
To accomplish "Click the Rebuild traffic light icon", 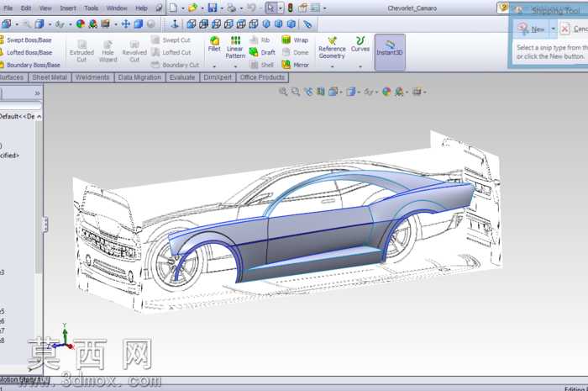I will (290, 8).
